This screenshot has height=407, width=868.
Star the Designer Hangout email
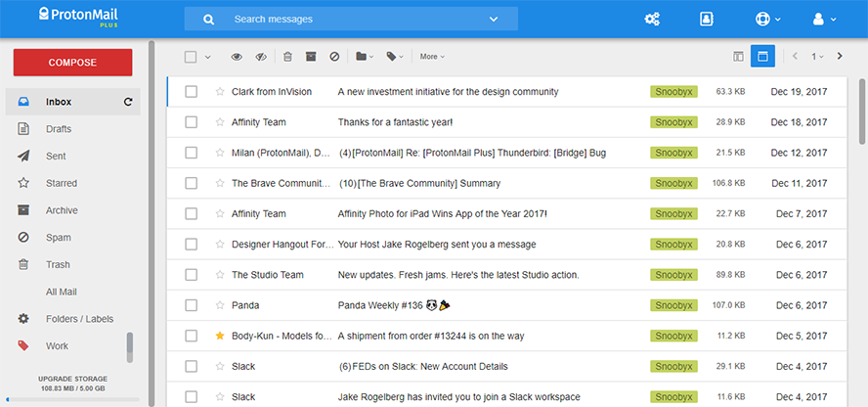(220, 245)
